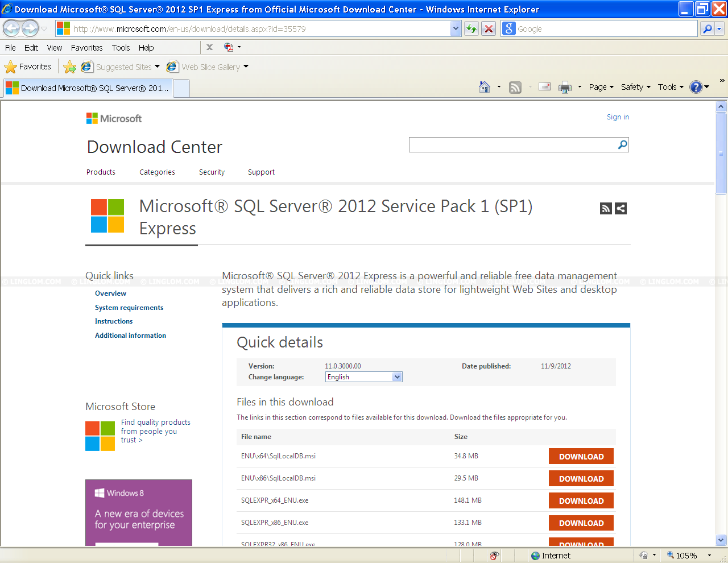Click the Google search box
The height and width of the screenshot is (563, 728).
(x=606, y=28)
